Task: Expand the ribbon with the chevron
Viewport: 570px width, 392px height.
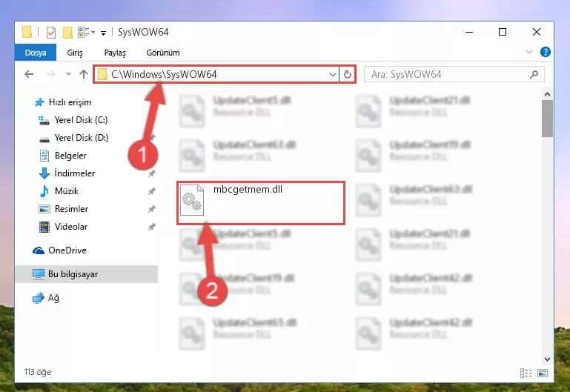Action: (529, 53)
